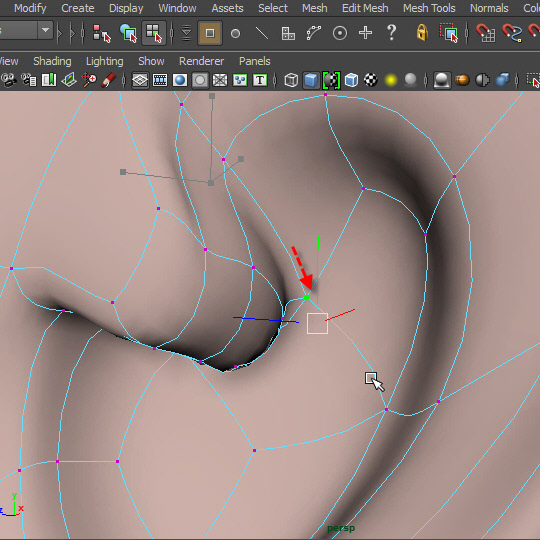The width and height of the screenshot is (540, 540).
Task: Toggle the viewport grid display
Action: tap(140, 80)
